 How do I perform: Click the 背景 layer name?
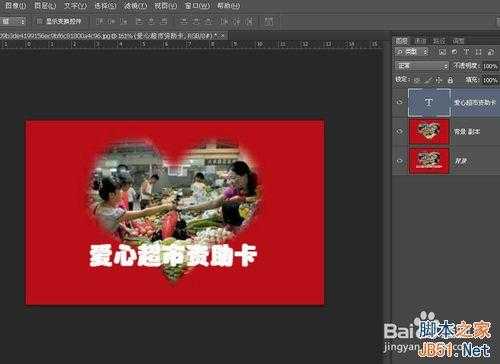(x=461, y=161)
